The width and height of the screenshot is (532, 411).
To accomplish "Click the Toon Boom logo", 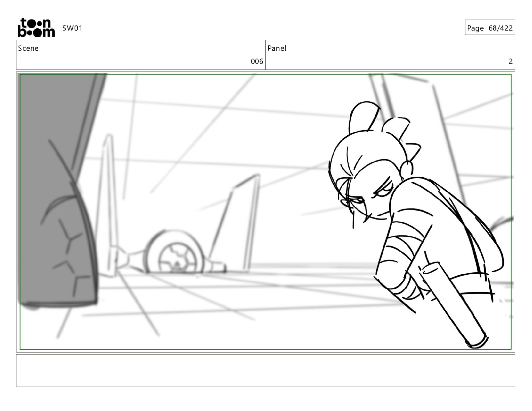I will [36, 28].
